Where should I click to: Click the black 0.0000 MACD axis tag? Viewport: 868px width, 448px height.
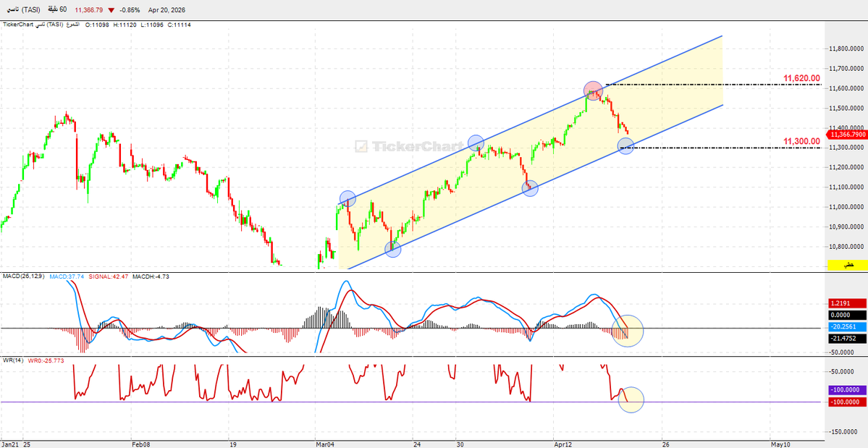[847, 316]
